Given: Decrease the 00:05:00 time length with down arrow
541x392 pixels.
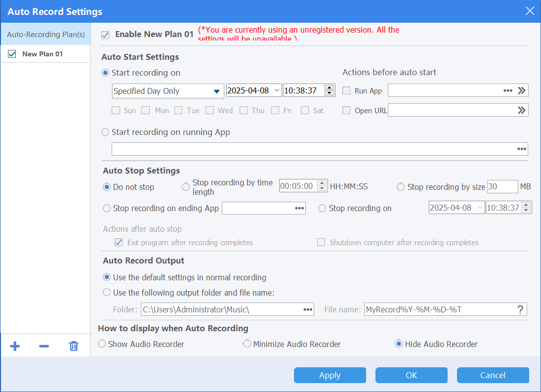Looking at the screenshot, I should pyautogui.click(x=322, y=189).
